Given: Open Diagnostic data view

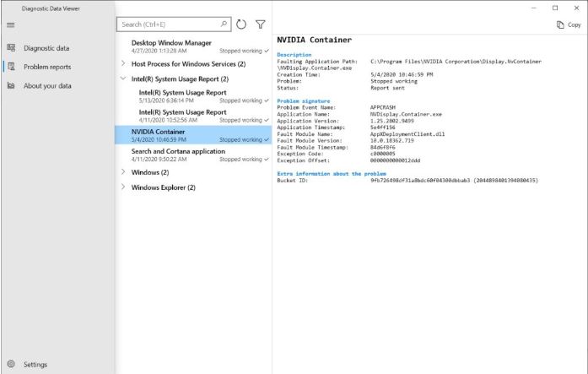Looking at the screenshot, I should pos(46,48).
